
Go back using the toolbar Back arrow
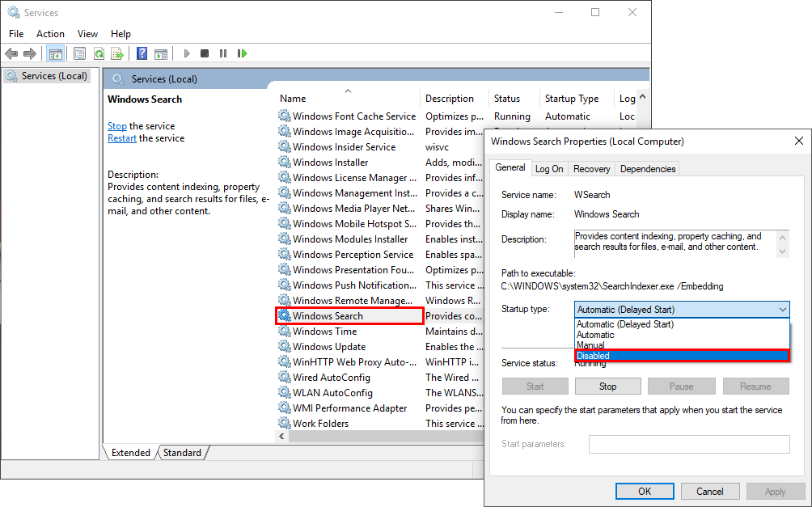[x=11, y=53]
